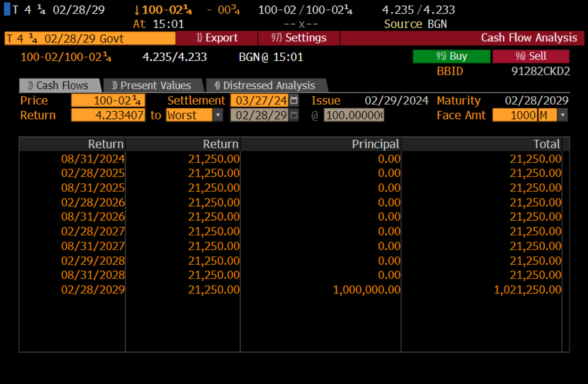Click the Principal column header
The width and height of the screenshot is (588, 384).
(375, 144)
